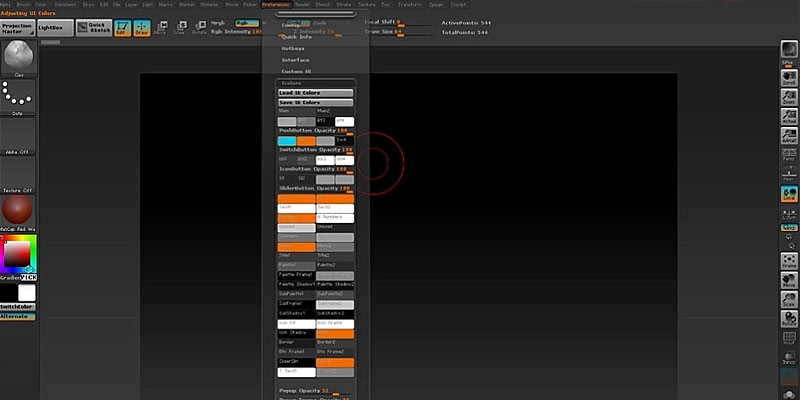Viewport: 800px width, 400px height.
Task: Toggle PolyF polyframe display
Action: [789, 339]
